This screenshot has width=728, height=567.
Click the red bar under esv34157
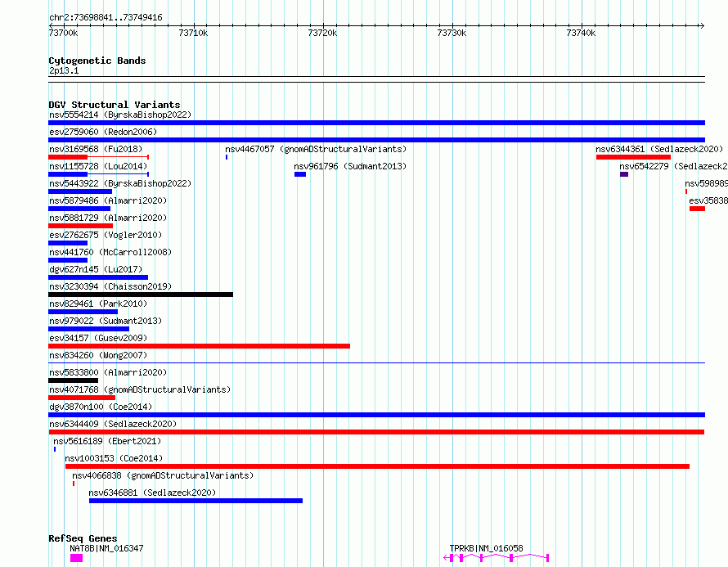tap(200, 346)
